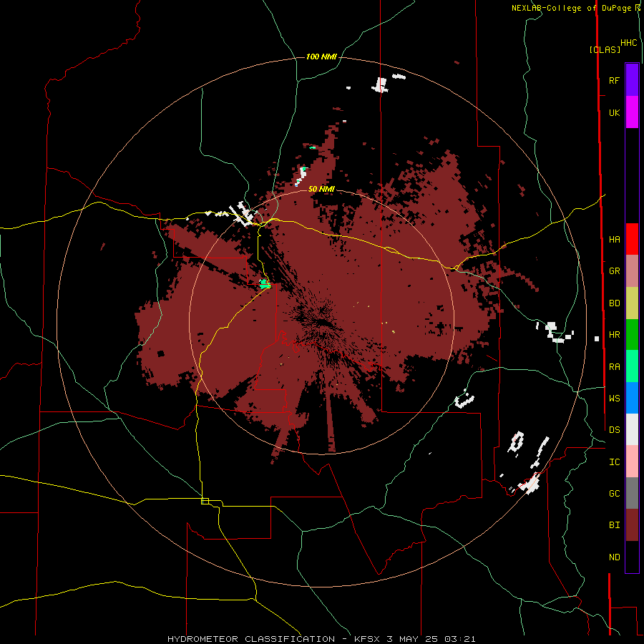Click the HR green legend swatch

632,334
